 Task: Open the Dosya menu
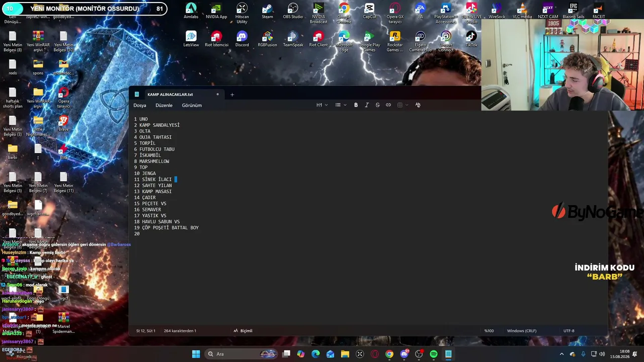point(140,106)
